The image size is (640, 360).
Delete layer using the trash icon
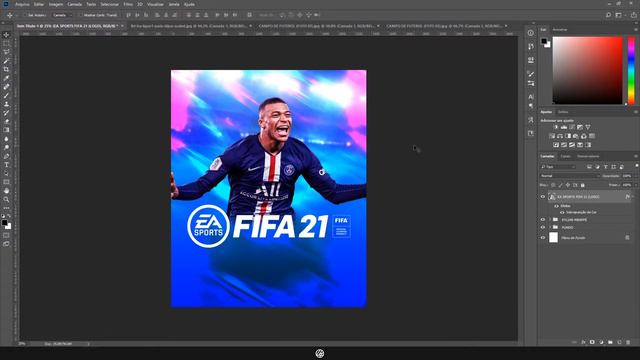coord(628,342)
